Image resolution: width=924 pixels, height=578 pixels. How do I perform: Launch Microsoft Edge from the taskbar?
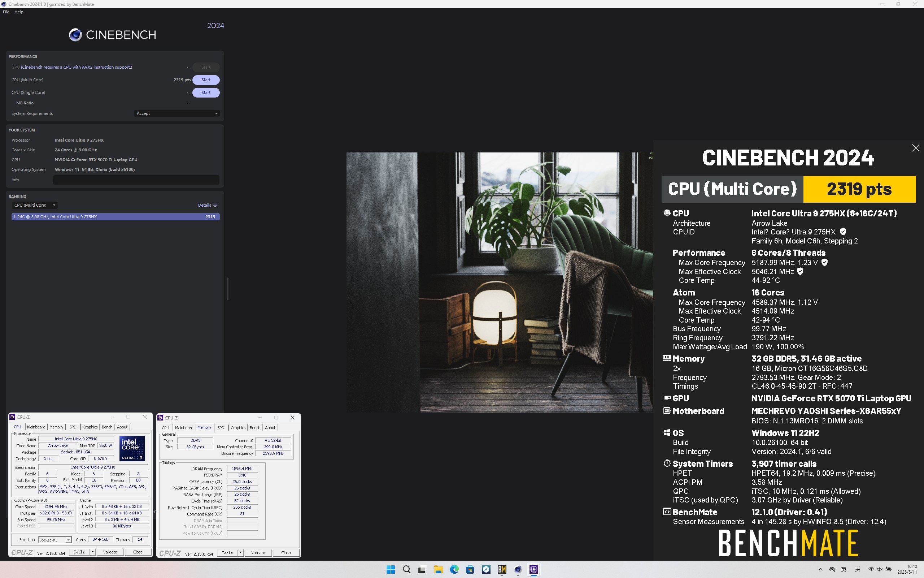click(x=454, y=570)
